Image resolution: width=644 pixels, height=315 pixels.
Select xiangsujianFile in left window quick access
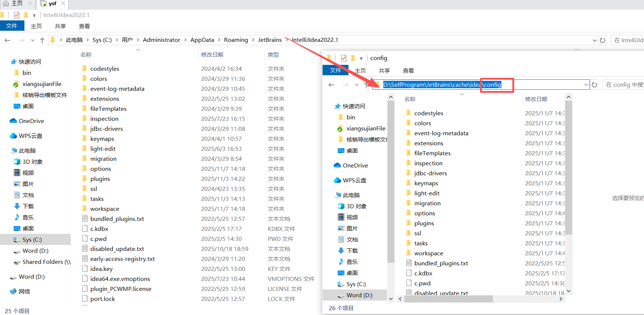pyautogui.click(x=38, y=84)
